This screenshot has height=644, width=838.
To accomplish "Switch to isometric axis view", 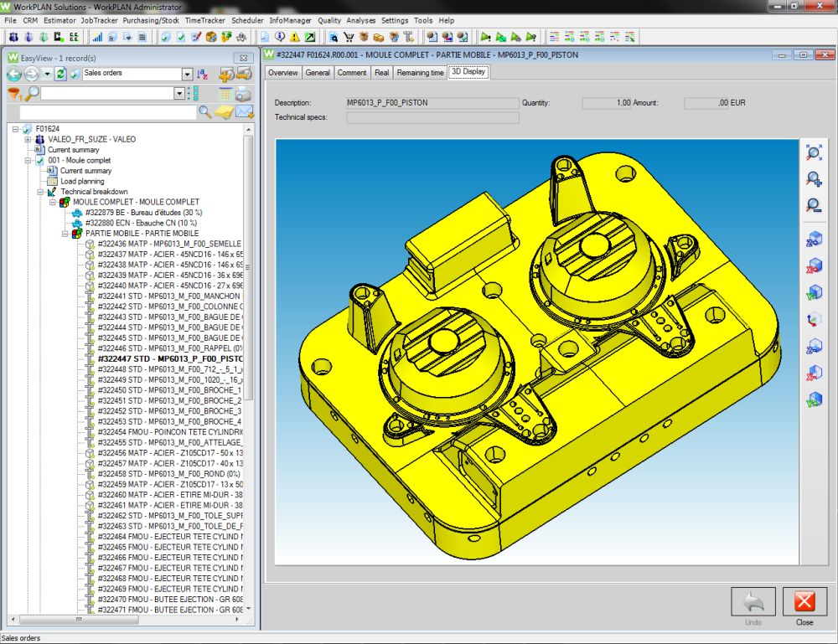I will pos(814,319).
